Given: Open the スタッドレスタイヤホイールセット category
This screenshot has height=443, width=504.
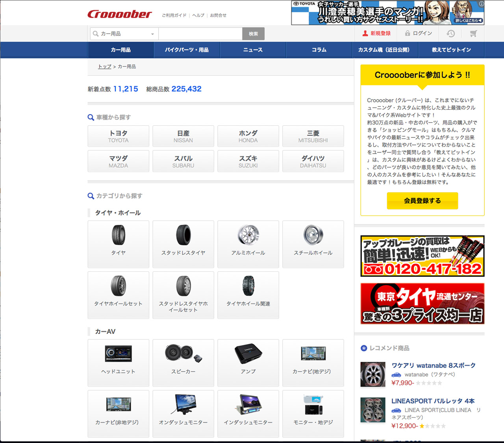Looking at the screenshot, I should (x=183, y=295).
